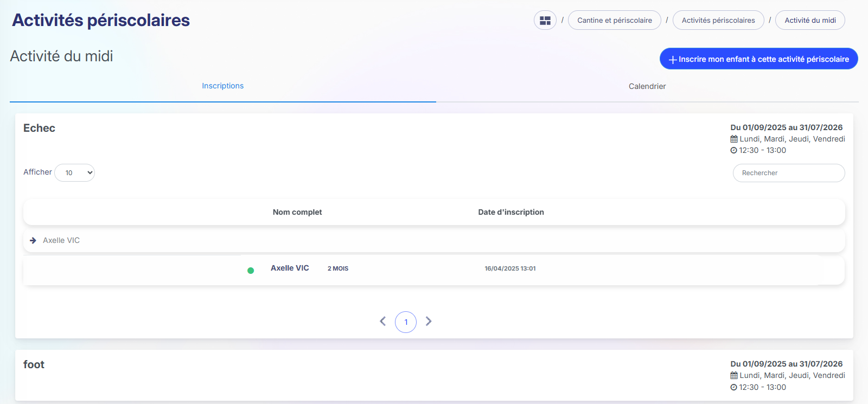This screenshot has width=868, height=404.
Task: Click the calendar icon in Echec card
Action: point(734,139)
